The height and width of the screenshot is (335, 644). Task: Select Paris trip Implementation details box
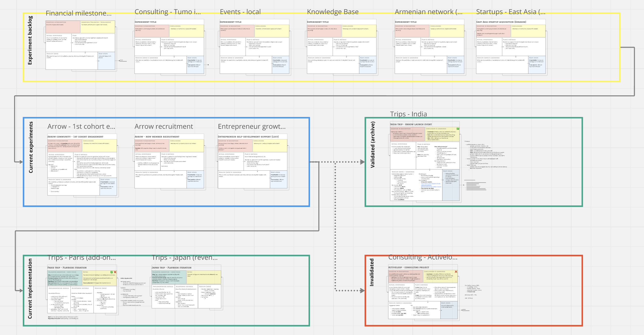[59, 299]
